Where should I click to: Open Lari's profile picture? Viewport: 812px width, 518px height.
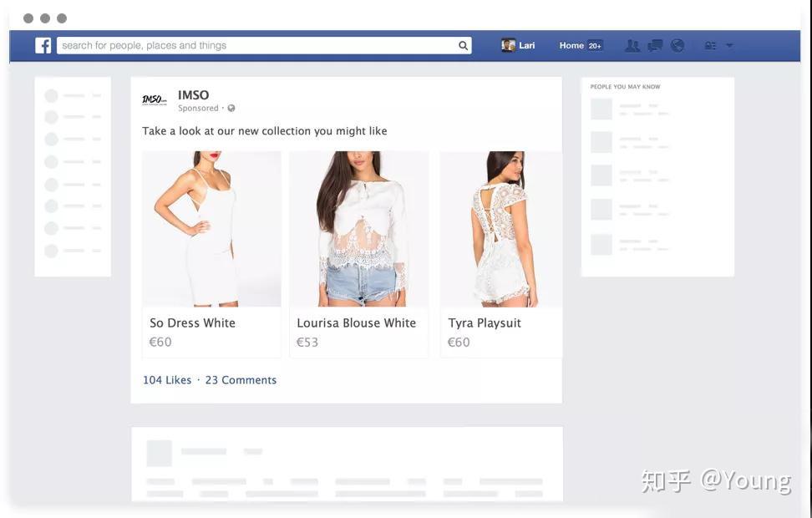click(508, 46)
